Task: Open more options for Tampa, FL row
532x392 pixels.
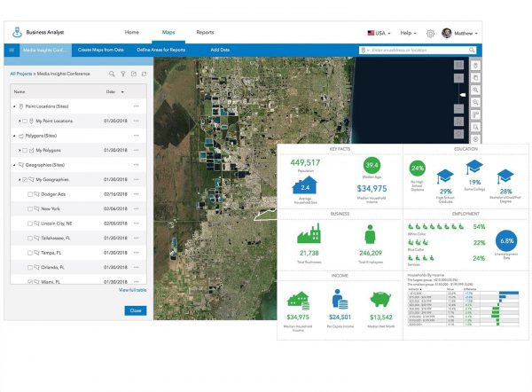Action: [x=136, y=253]
